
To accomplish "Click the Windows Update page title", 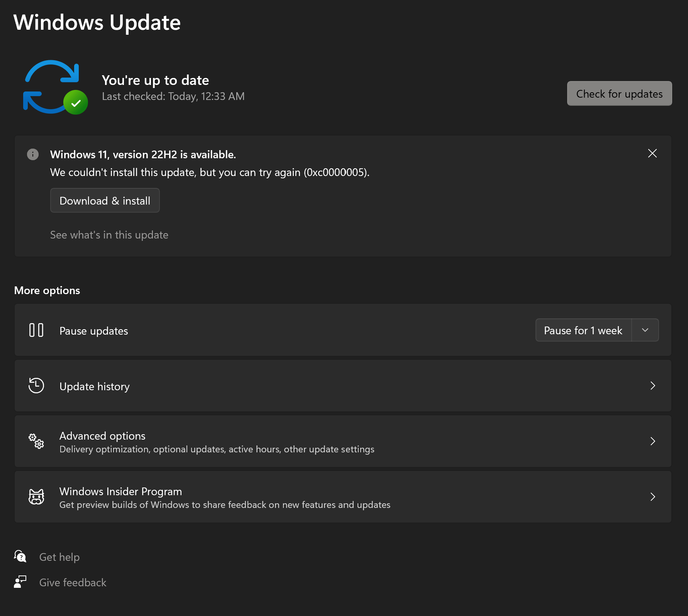I will pos(97,22).
